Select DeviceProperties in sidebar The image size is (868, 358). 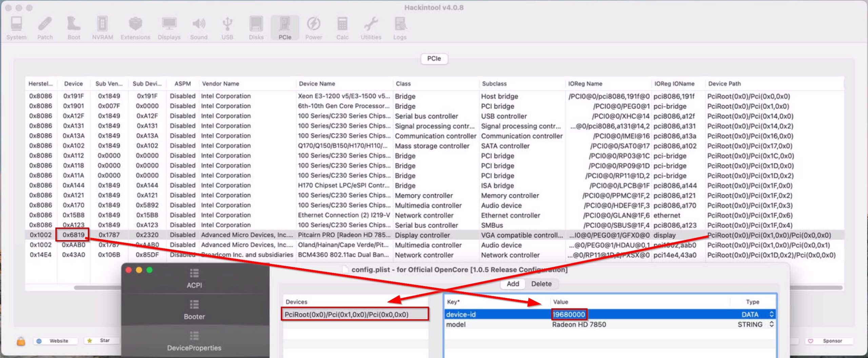tap(194, 341)
